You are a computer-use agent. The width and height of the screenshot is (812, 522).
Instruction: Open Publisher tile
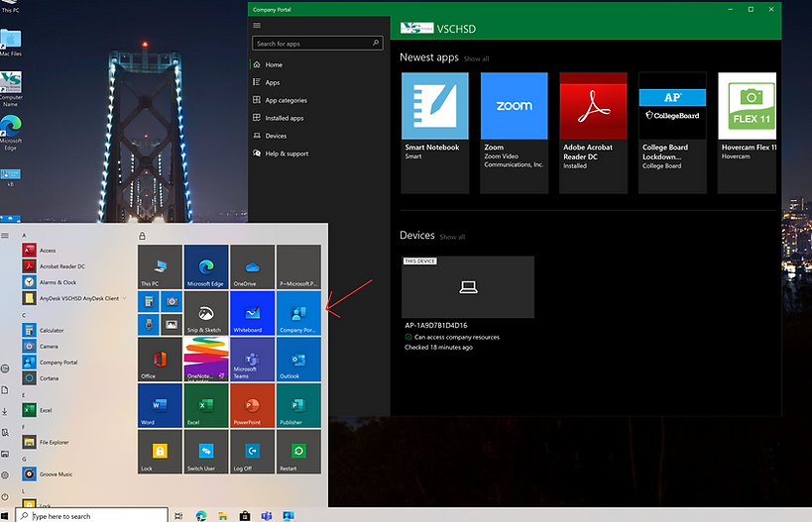pyautogui.click(x=298, y=405)
